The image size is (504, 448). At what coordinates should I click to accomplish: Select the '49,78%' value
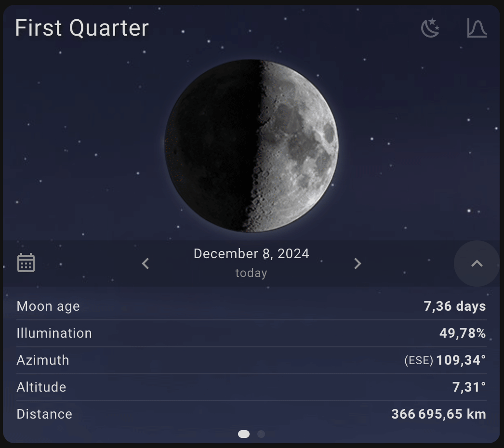[x=463, y=333]
